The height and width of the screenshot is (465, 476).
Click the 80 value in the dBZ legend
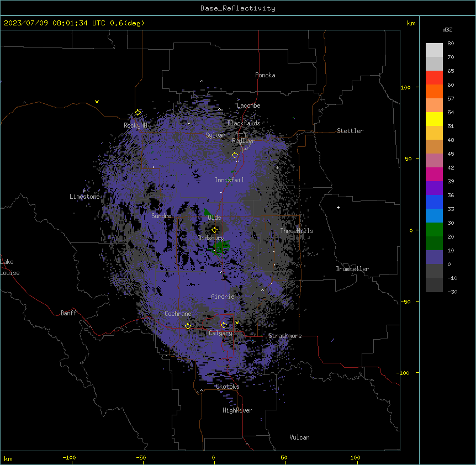coord(451,44)
